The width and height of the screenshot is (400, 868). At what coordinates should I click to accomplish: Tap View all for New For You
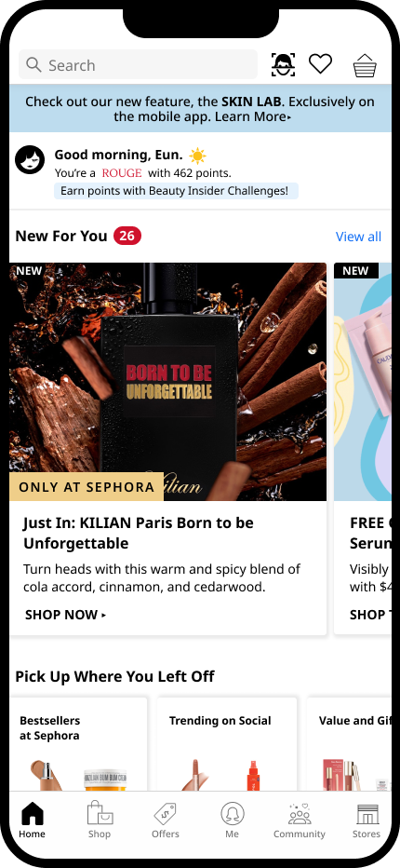[358, 237]
